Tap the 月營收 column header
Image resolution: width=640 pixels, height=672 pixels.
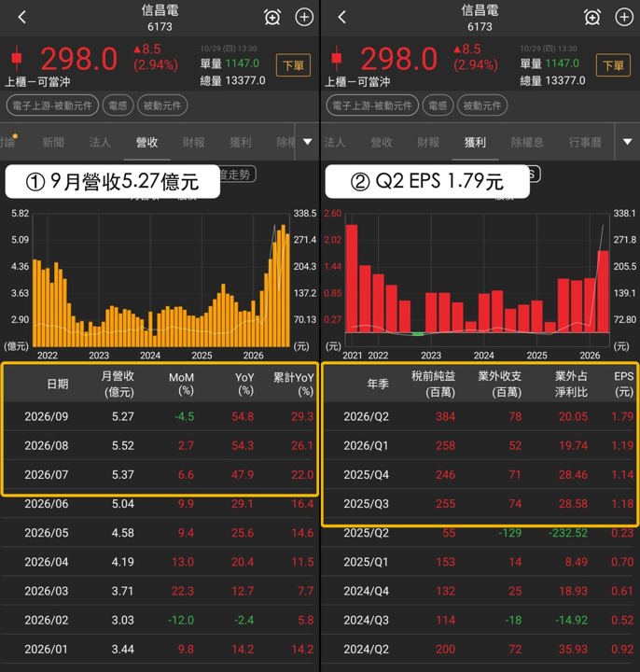pyautogui.click(x=118, y=384)
